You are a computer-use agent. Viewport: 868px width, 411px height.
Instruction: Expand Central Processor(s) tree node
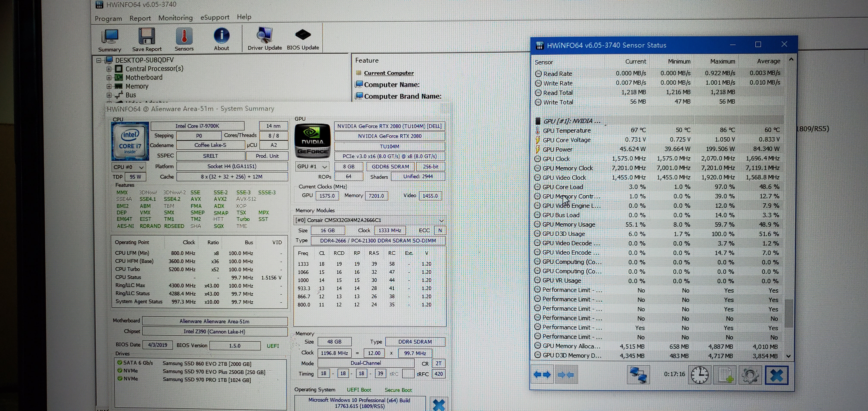[109, 69]
